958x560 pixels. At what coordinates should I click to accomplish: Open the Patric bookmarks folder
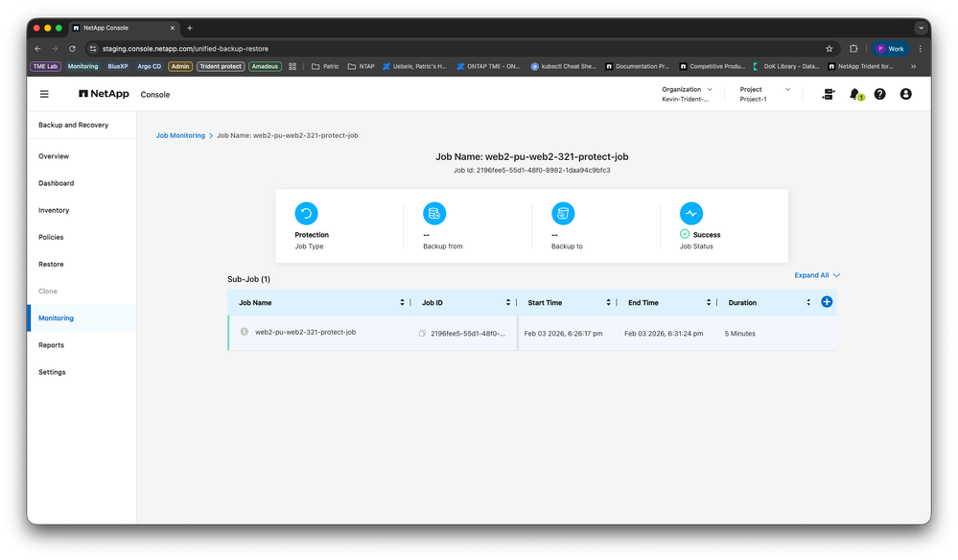[x=325, y=66]
